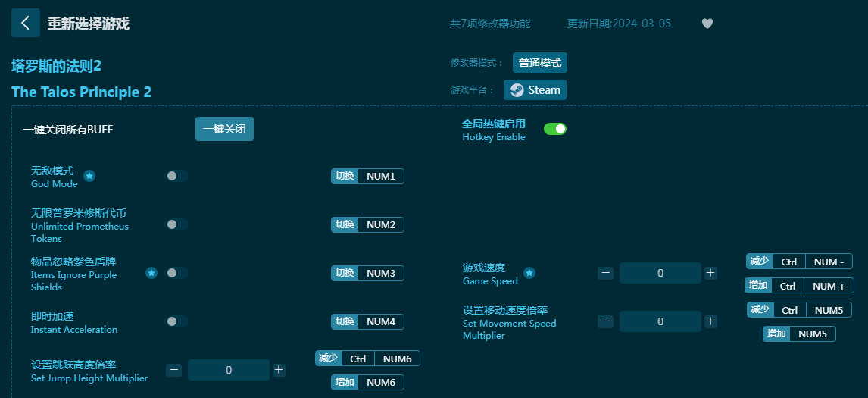Decrease Movement Speed Multiplier with minus button
This screenshot has height=398, width=868.
tap(606, 321)
